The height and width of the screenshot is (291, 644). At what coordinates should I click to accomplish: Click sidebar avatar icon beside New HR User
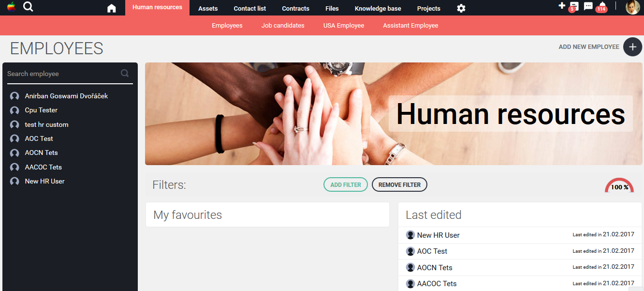(x=15, y=182)
